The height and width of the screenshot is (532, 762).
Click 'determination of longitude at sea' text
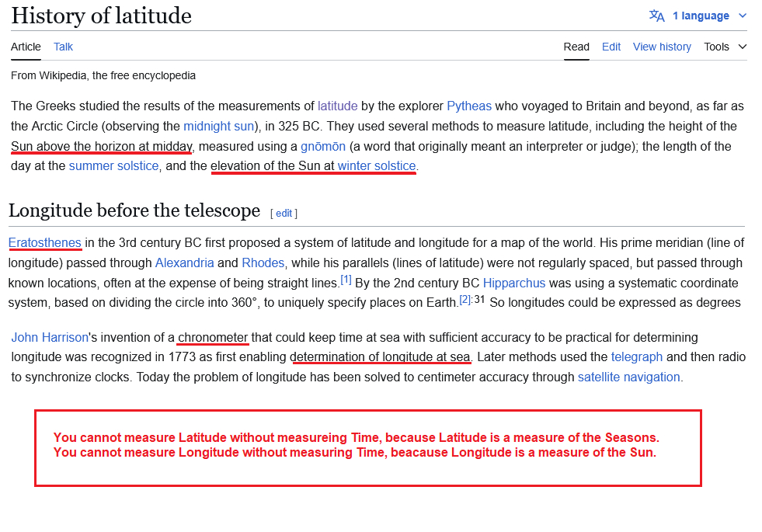coord(380,356)
